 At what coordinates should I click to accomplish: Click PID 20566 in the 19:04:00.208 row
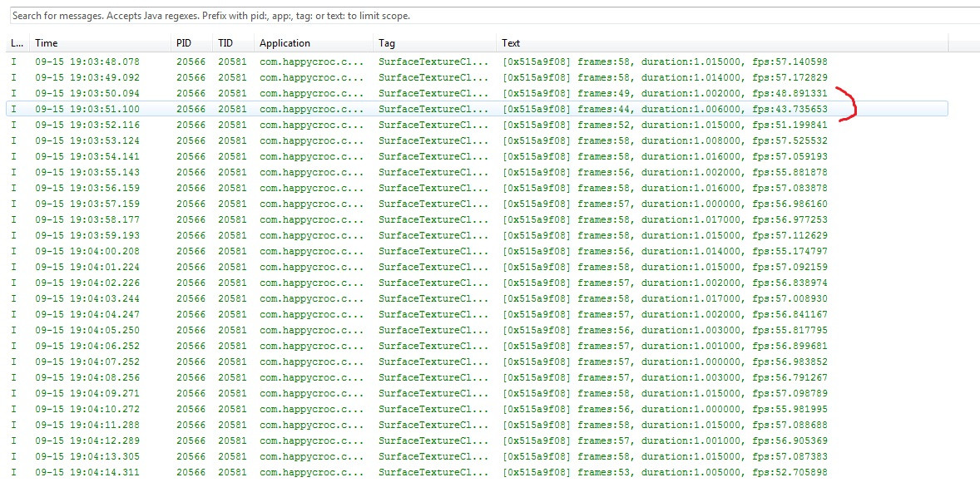click(x=191, y=251)
